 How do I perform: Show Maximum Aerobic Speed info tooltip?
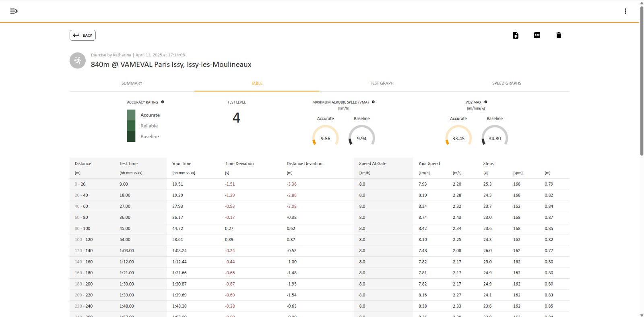(373, 102)
